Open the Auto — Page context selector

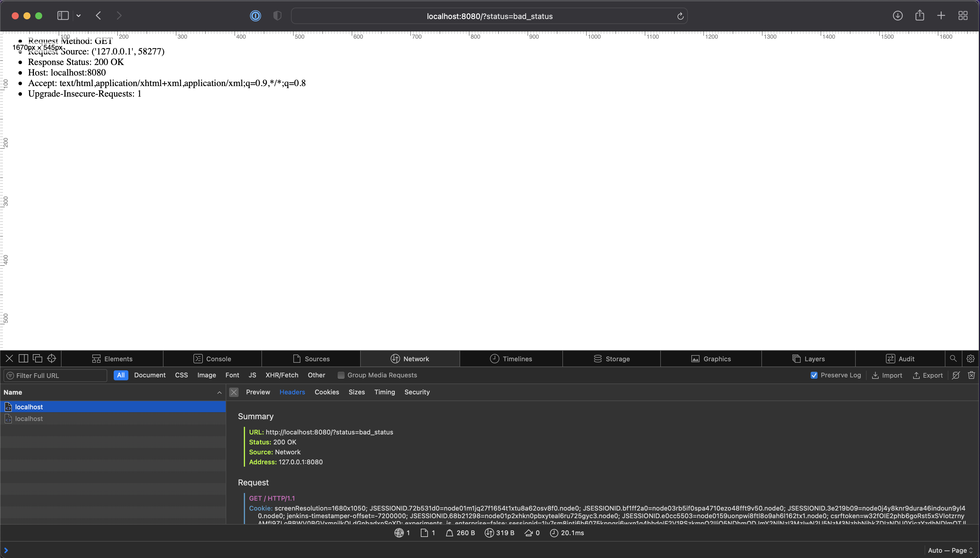pos(950,550)
